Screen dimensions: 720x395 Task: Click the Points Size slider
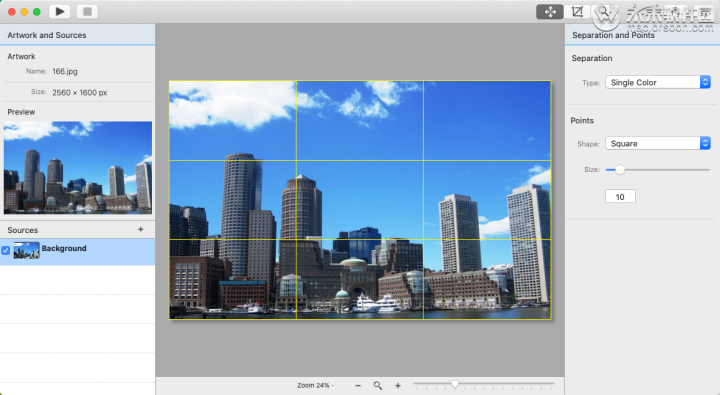[x=658, y=170]
